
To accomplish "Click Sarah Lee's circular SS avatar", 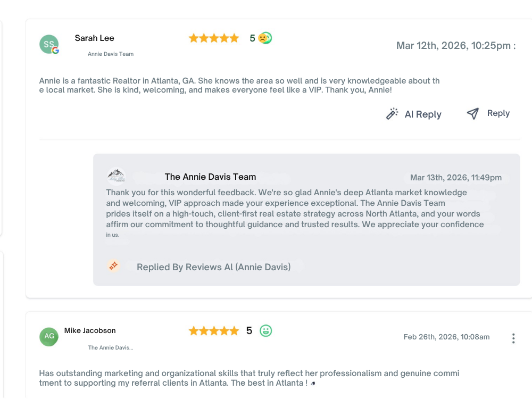I will click(x=48, y=44).
